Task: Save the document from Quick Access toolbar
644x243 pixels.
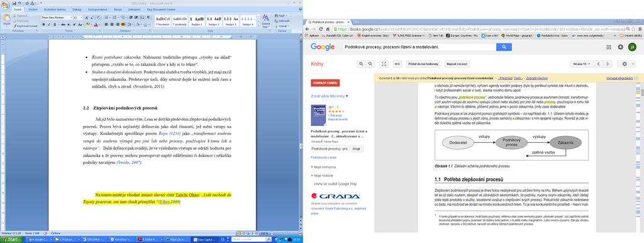Action: coord(14,3)
